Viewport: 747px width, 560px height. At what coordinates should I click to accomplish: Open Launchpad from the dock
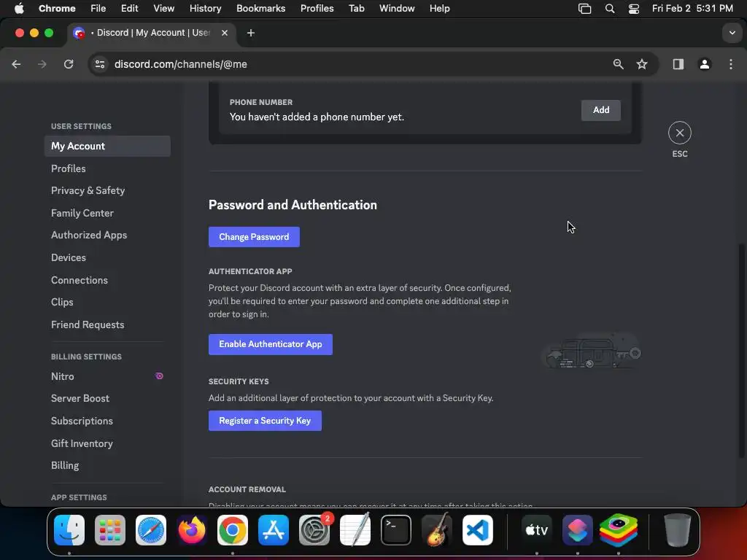click(x=110, y=530)
